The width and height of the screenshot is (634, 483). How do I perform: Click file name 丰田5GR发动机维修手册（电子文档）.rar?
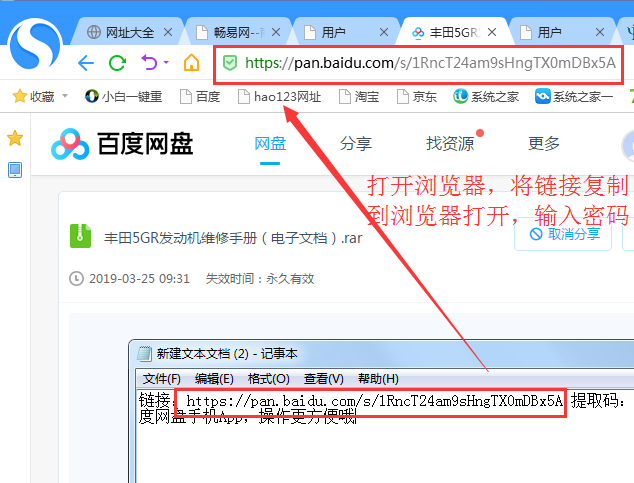pos(233,238)
